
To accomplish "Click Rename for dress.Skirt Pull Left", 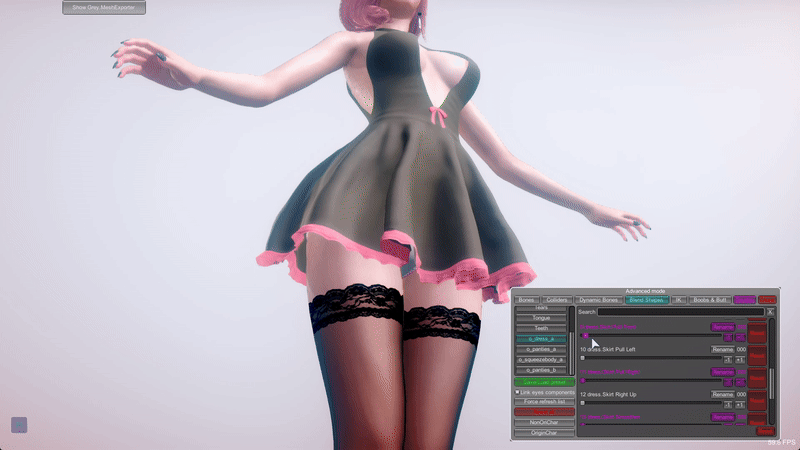I will pos(722,349).
